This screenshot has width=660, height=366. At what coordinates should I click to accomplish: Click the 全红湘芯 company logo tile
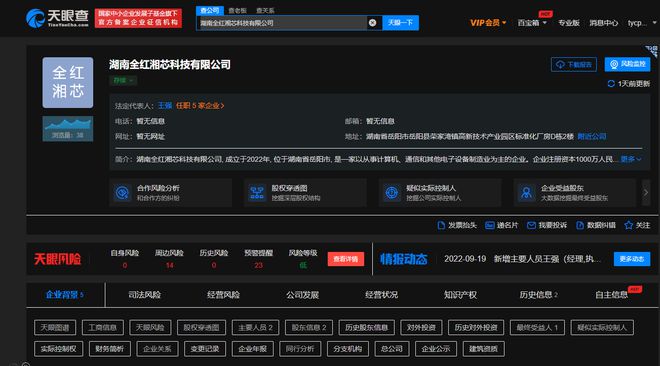coord(68,82)
